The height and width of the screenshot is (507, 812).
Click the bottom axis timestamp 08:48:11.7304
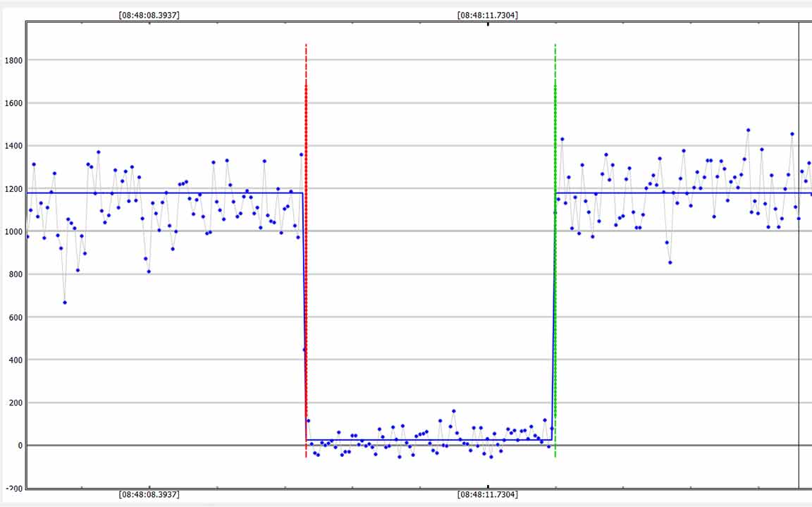click(x=487, y=494)
